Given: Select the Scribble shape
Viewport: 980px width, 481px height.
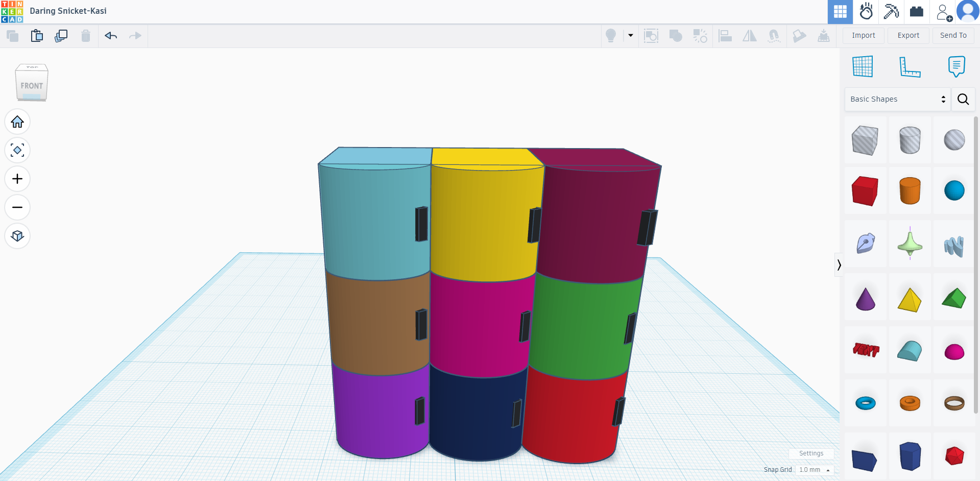Looking at the screenshot, I should (865, 244).
